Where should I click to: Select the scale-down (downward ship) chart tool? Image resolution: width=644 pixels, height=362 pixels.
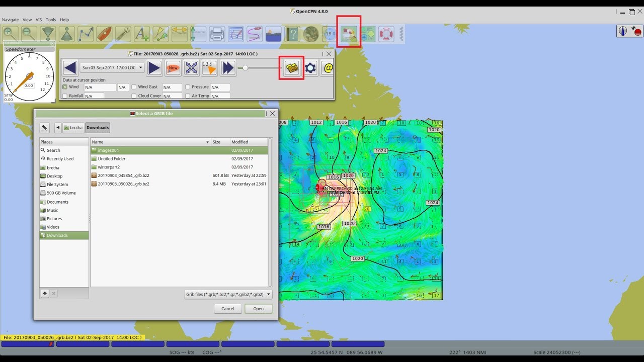pyautogui.click(x=48, y=34)
